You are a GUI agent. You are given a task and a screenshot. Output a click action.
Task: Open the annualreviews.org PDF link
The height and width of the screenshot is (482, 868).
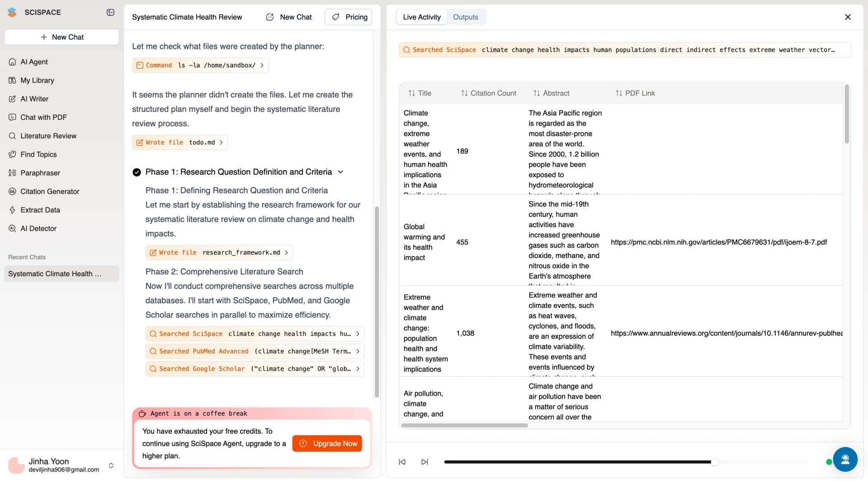tap(726, 333)
